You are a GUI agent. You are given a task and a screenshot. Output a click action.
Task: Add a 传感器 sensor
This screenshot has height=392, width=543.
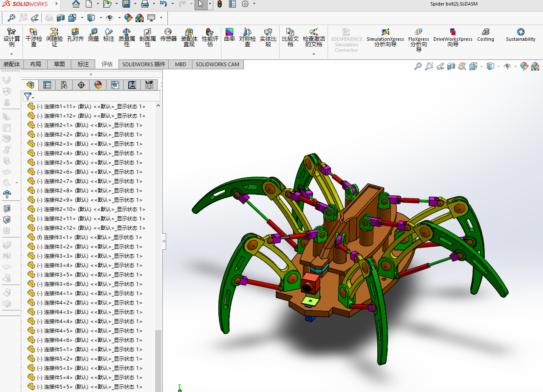tap(168, 34)
